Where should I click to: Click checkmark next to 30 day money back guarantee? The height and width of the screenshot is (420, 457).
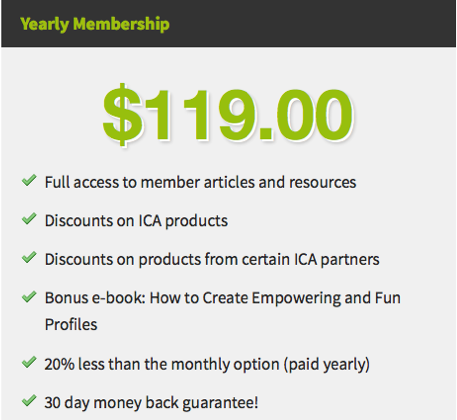29,400
